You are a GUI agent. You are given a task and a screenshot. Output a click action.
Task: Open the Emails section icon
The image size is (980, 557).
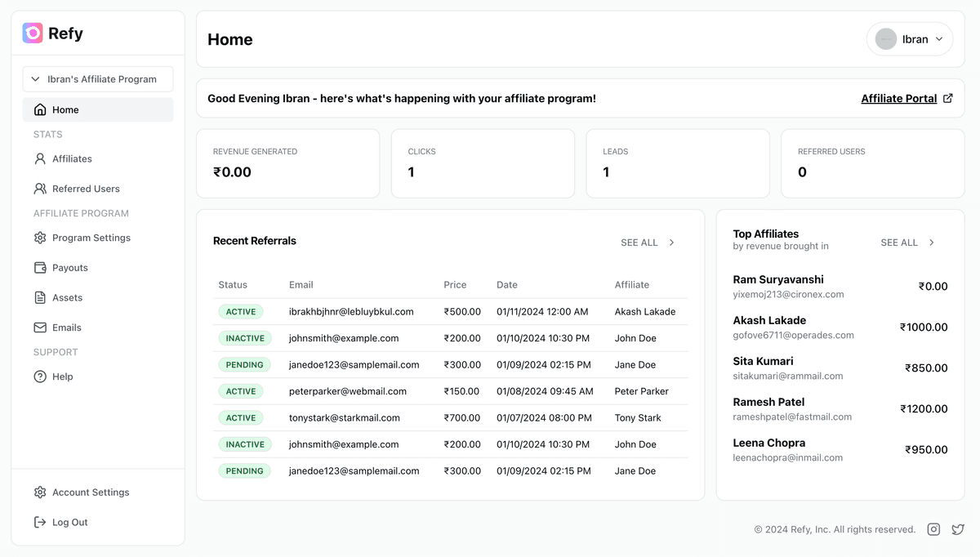click(x=39, y=327)
